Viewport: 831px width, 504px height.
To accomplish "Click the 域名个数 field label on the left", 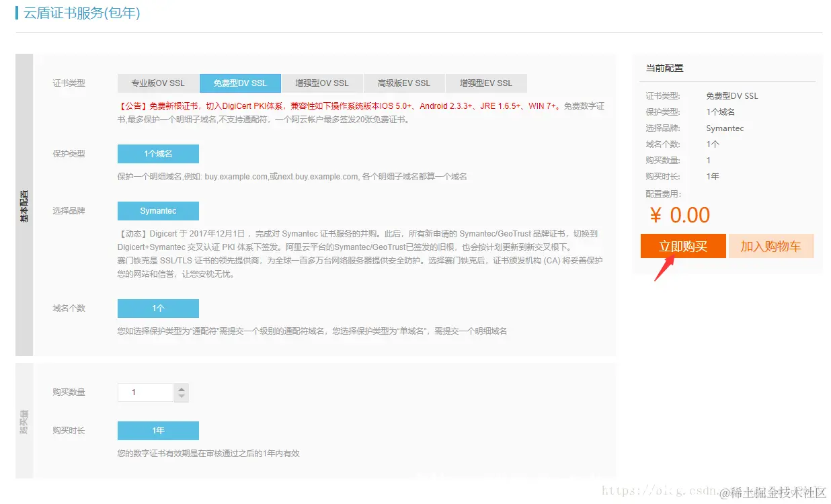I will 69,308.
